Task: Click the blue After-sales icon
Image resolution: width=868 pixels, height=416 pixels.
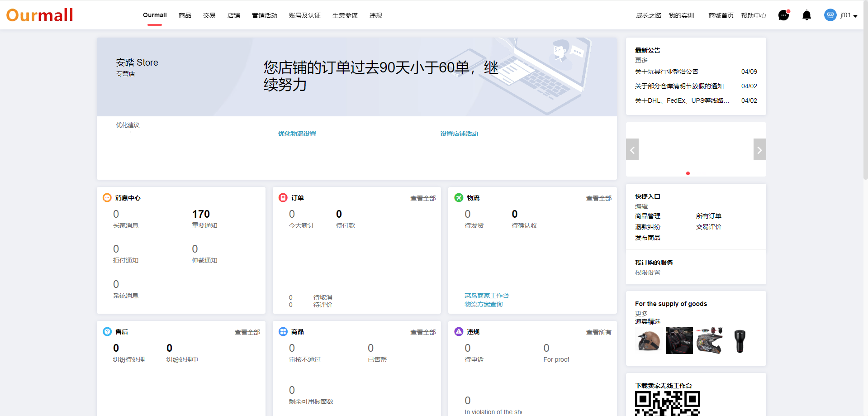Action: pyautogui.click(x=107, y=332)
